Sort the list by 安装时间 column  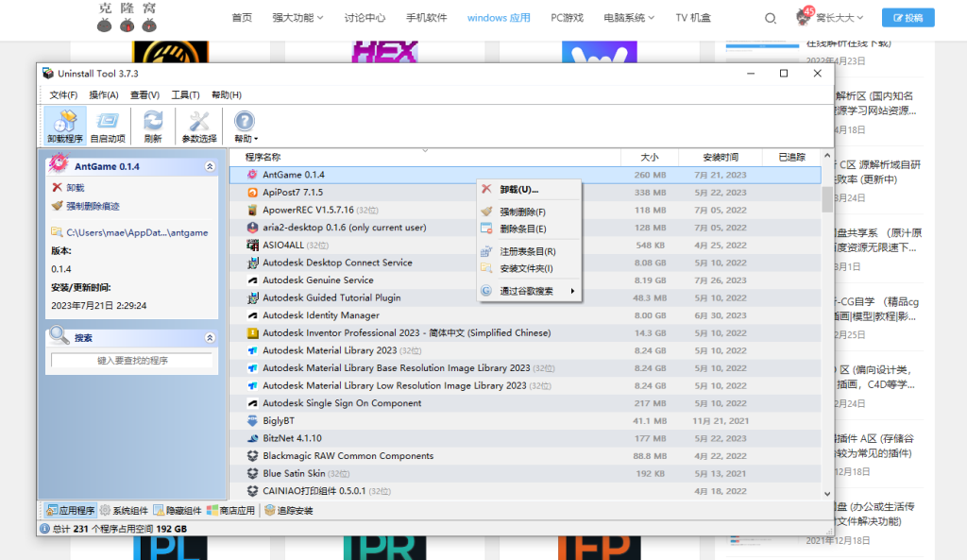click(x=721, y=158)
